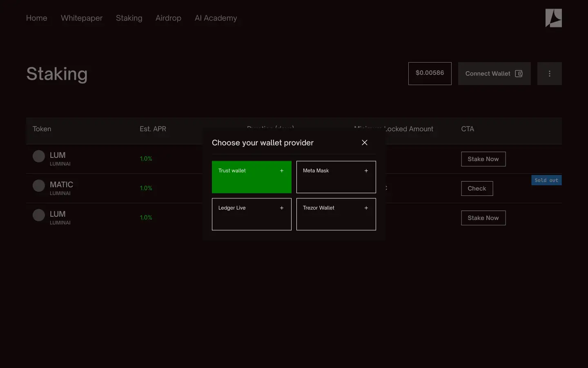Click the first LUM token icon
Screen dimensions: 588x368
point(39,156)
